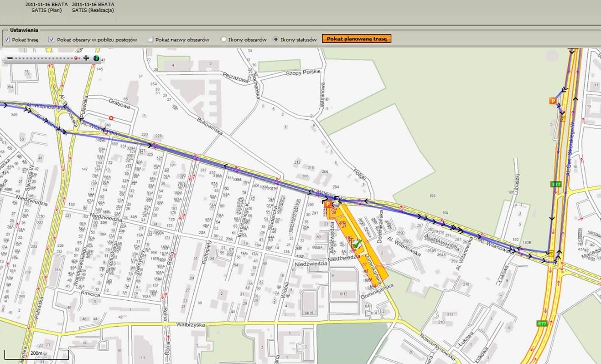Click the Pokaż planowaną trasę button
601x364 pixels.
tap(357, 39)
